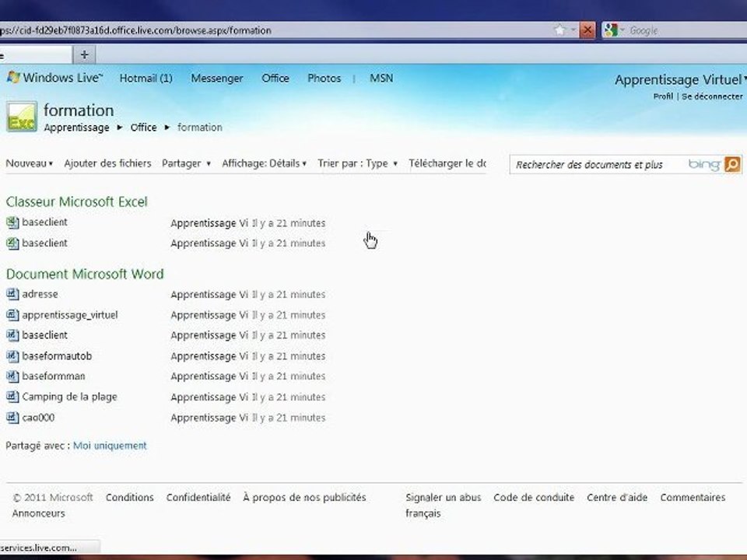Open the baseclient Word document

coord(45,335)
